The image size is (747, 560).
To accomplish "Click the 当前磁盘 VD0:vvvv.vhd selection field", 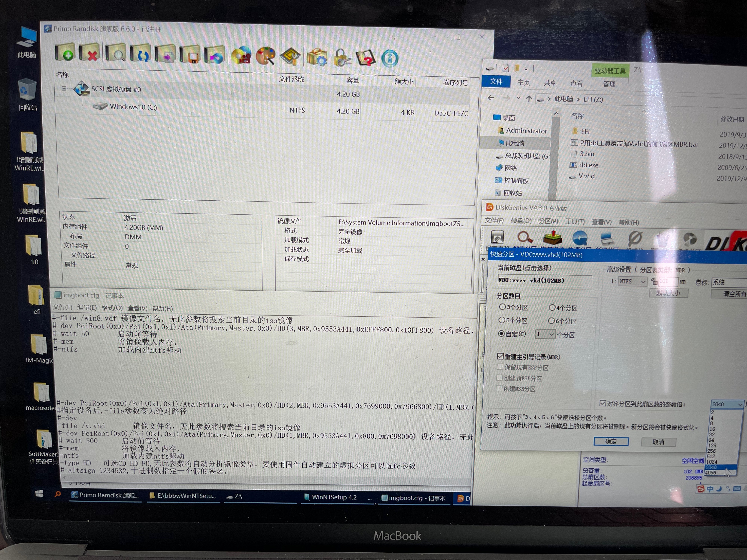I will (x=545, y=281).
